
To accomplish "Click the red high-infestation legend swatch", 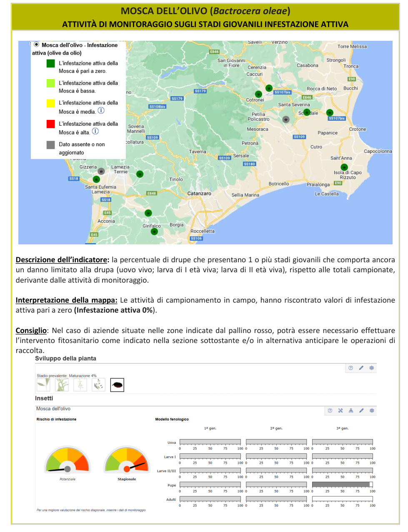I will (x=51, y=124).
